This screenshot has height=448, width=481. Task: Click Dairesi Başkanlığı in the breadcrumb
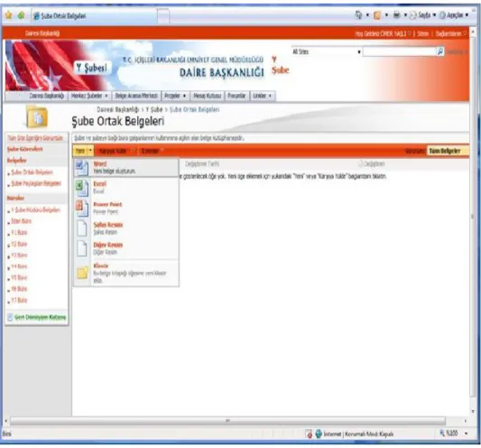pos(118,109)
